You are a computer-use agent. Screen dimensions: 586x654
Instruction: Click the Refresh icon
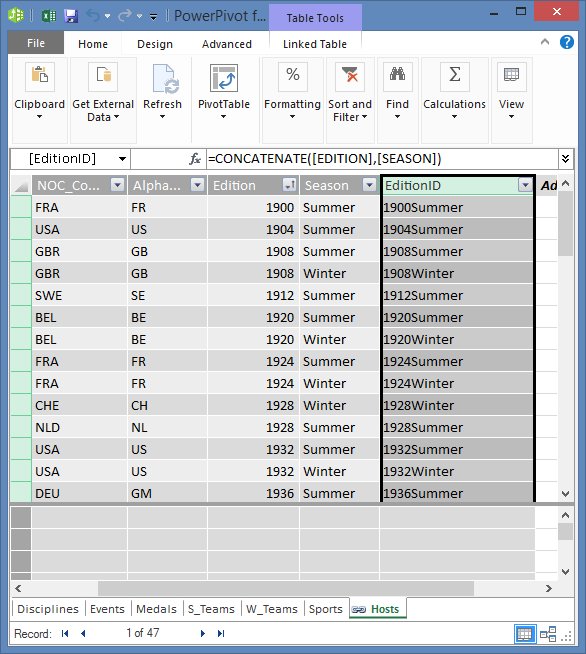coord(165,78)
